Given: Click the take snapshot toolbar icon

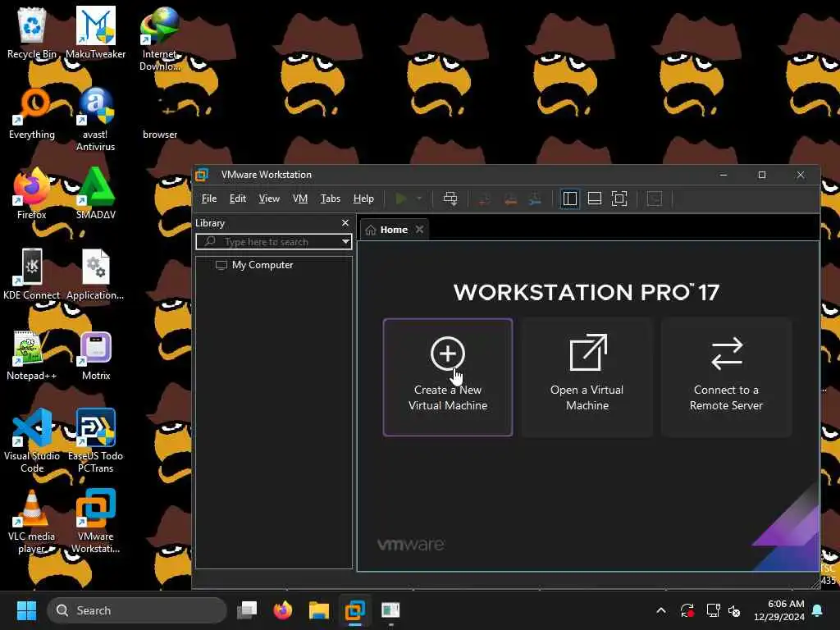Looking at the screenshot, I should click(484, 199).
